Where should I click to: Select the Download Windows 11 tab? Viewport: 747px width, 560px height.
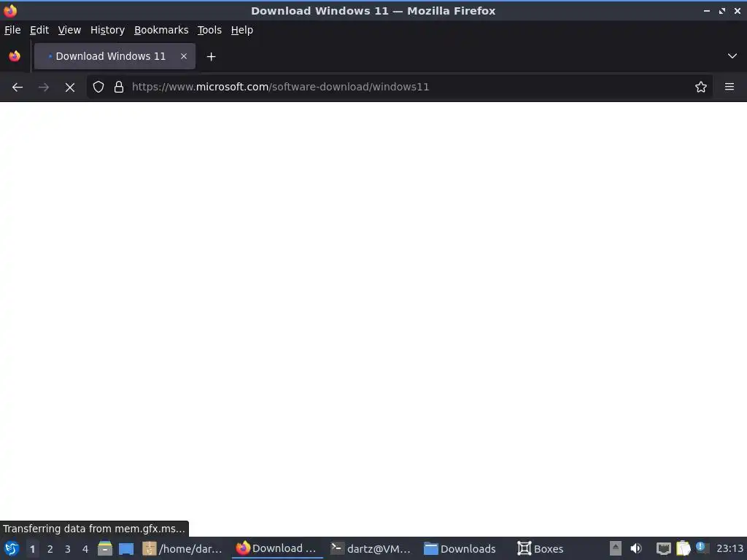[115, 56]
